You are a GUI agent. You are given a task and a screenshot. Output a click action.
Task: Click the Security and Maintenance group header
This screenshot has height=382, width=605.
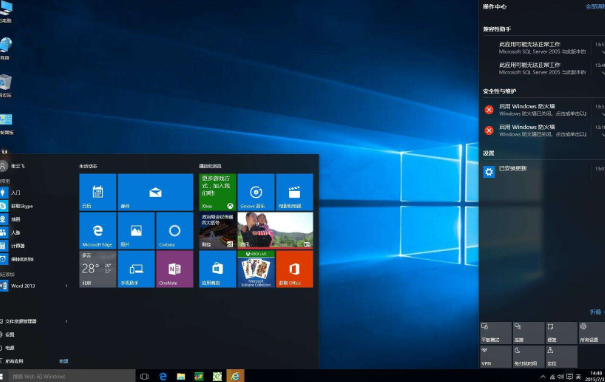[499, 91]
